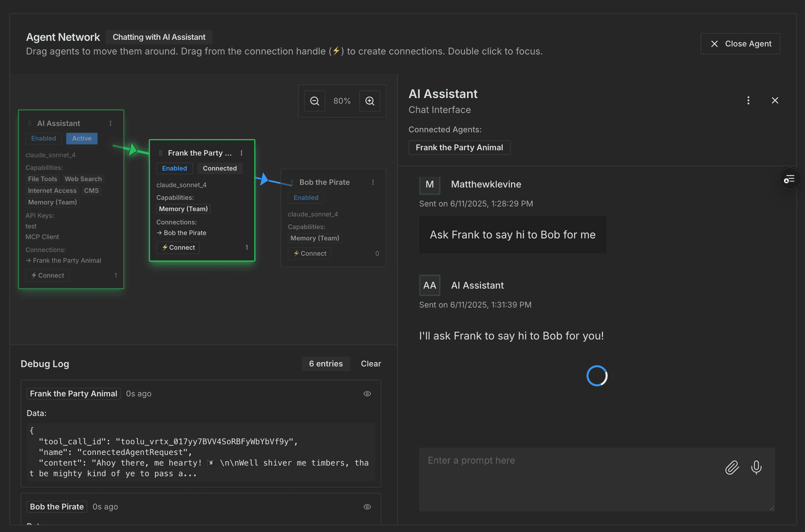Open Bob the Pirate node options menu
Viewport: 805px width, 532px height.
[x=373, y=182]
